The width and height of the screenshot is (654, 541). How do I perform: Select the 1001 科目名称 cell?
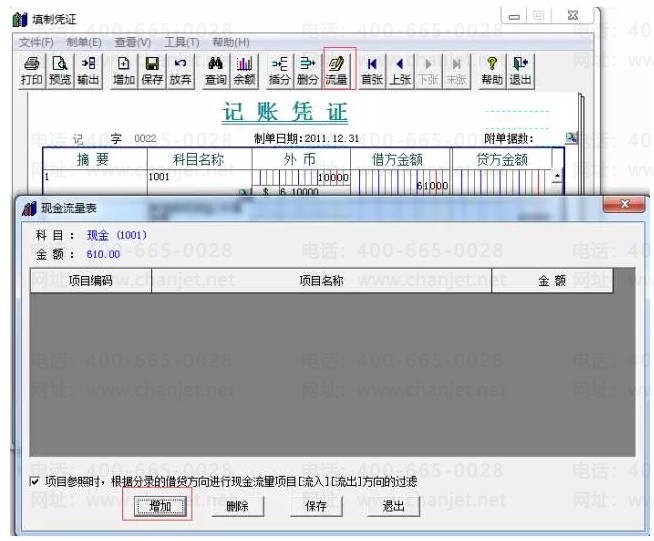click(x=199, y=182)
